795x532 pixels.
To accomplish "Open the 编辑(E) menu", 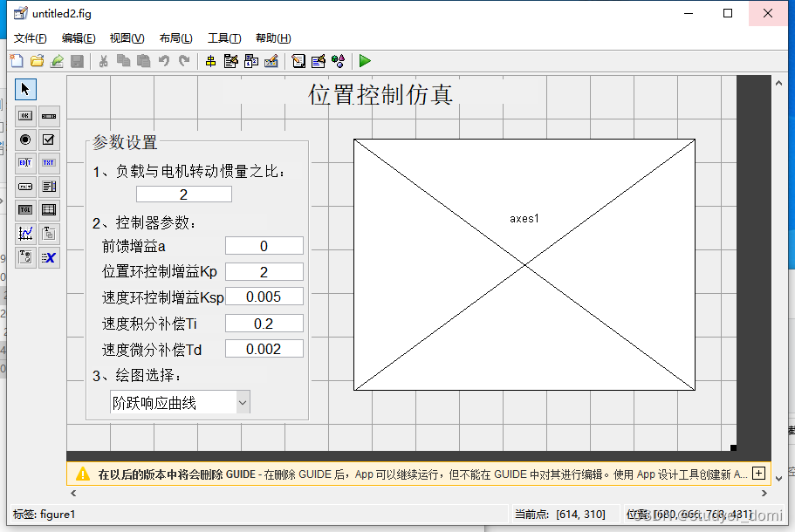I will [x=79, y=38].
